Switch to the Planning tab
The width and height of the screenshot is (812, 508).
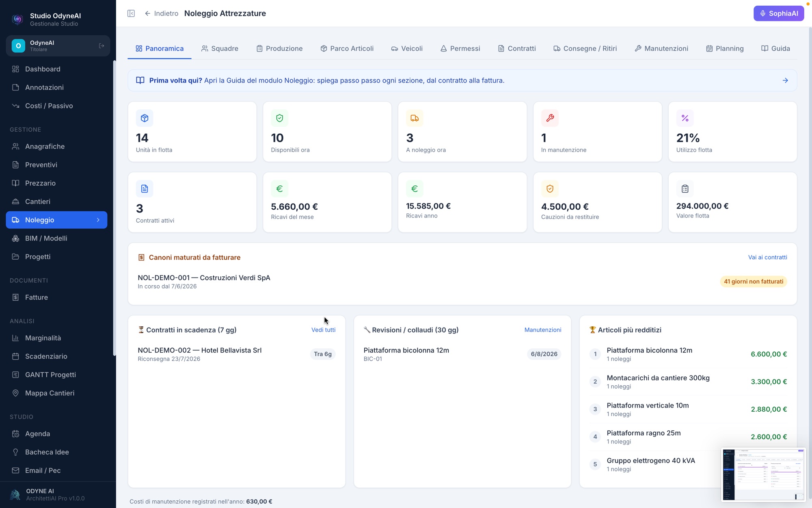(x=725, y=48)
